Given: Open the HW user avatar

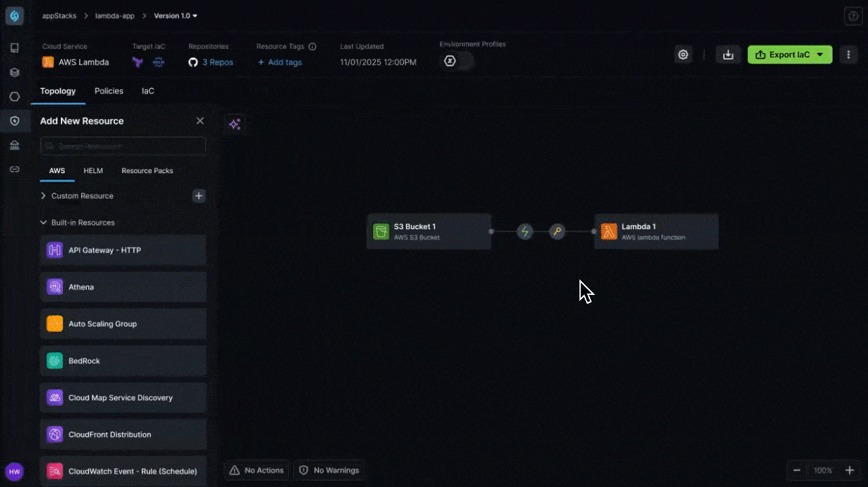Looking at the screenshot, I should click(14, 471).
